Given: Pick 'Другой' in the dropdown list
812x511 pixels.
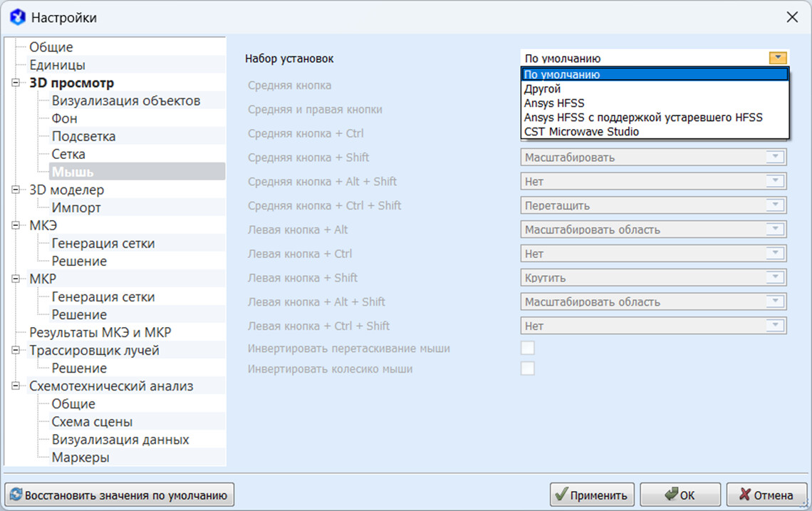Looking at the screenshot, I should tap(543, 89).
